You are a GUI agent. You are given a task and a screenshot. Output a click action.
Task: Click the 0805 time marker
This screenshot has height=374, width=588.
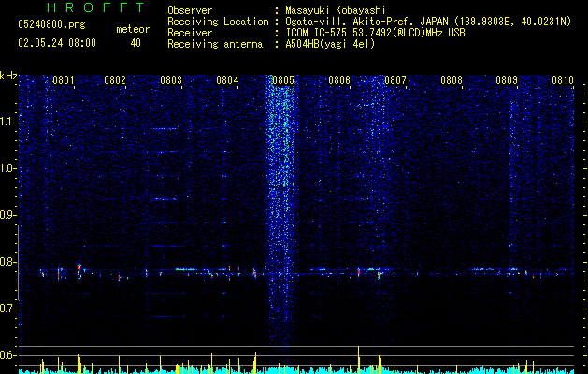coord(283,80)
